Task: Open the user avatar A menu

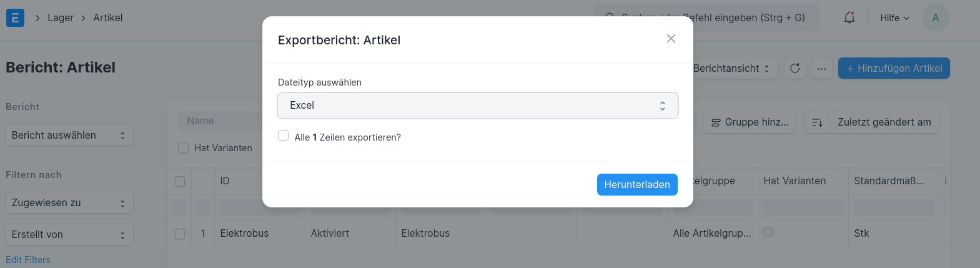Action: coord(935,17)
